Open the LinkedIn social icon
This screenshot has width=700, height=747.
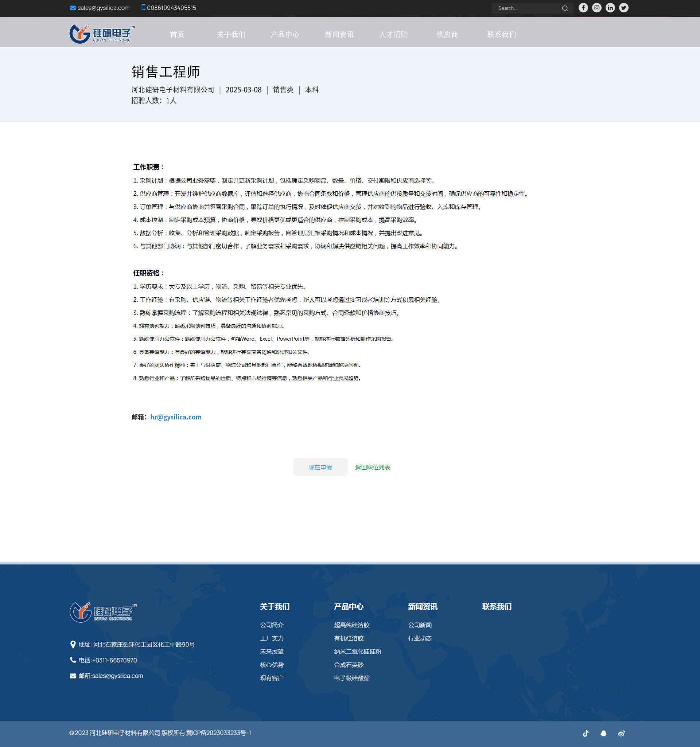coord(610,8)
